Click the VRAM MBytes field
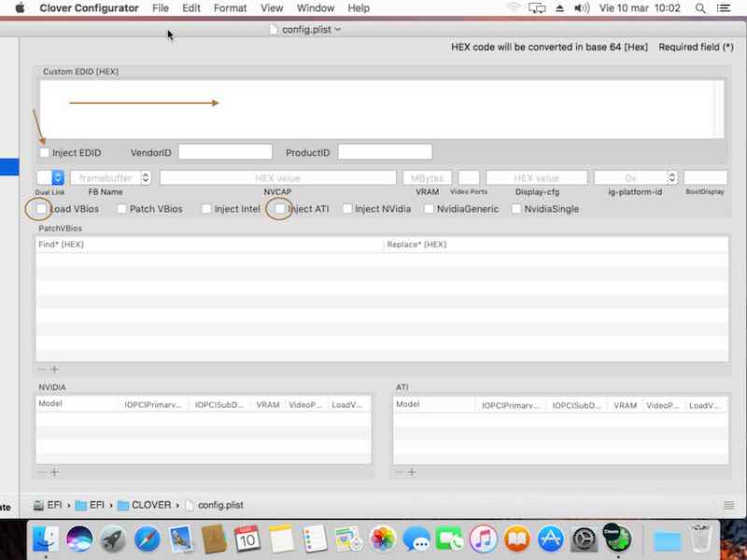The height and width of the screenshot is (560, 747). pos(427,177)
